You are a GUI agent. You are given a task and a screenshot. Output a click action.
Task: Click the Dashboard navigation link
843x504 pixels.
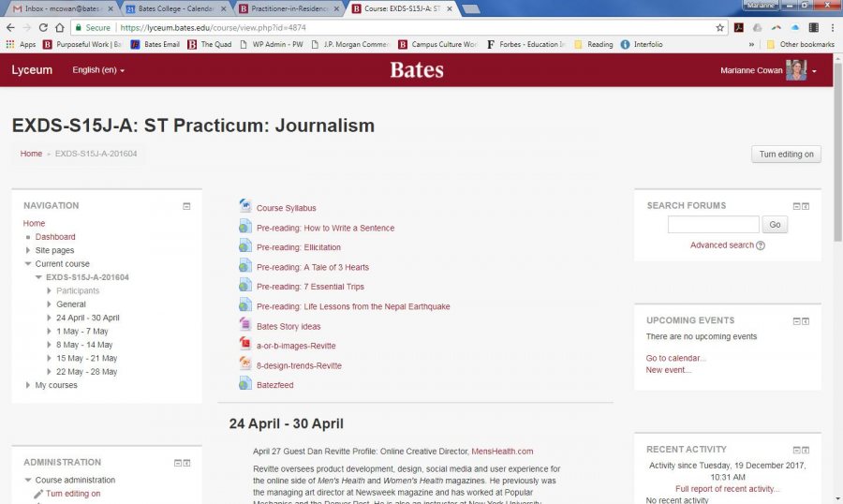click(x=55, y=237)
